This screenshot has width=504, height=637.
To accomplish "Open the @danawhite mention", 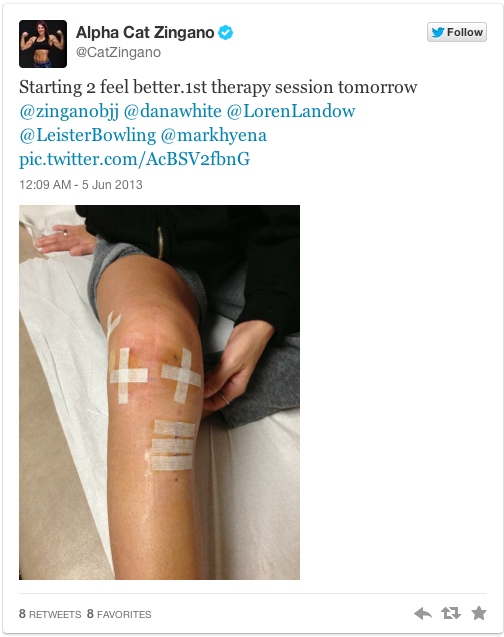I will [x=173, y=111].
